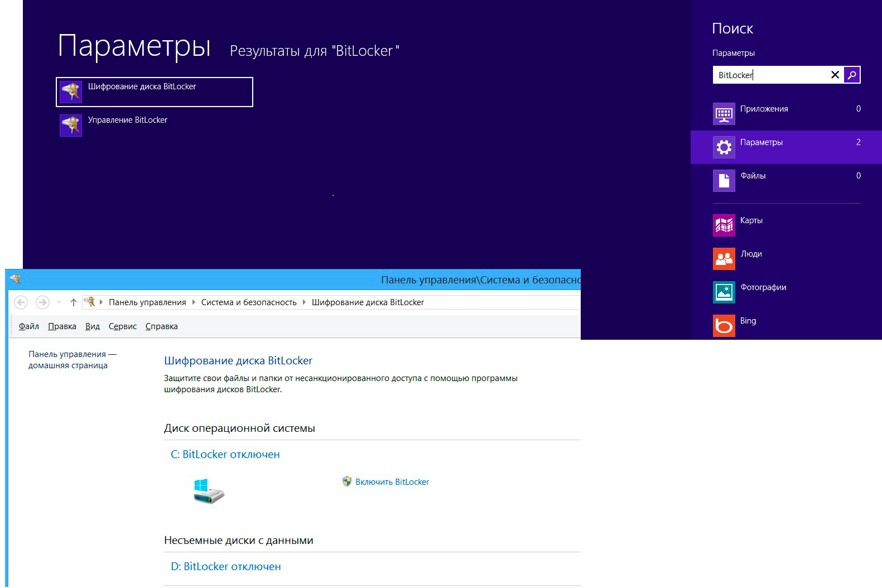Open the People app tile
Screen dimensions: 882x588
[x=751, y=254]
